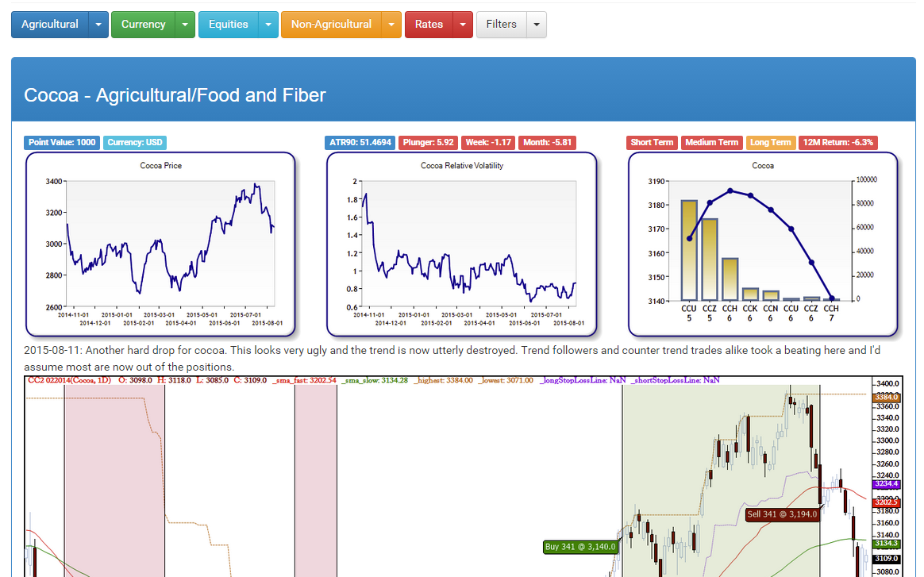The width and height of the screenshot is (924, 577).
Task: Open the Cocoa Relative Volatility chart
Action: click(462, 244)
